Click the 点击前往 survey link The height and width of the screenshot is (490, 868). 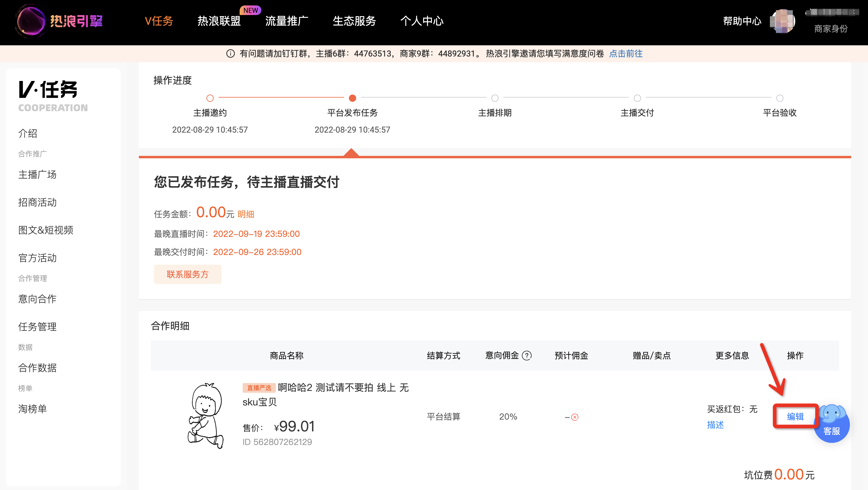tap(626, 53)
